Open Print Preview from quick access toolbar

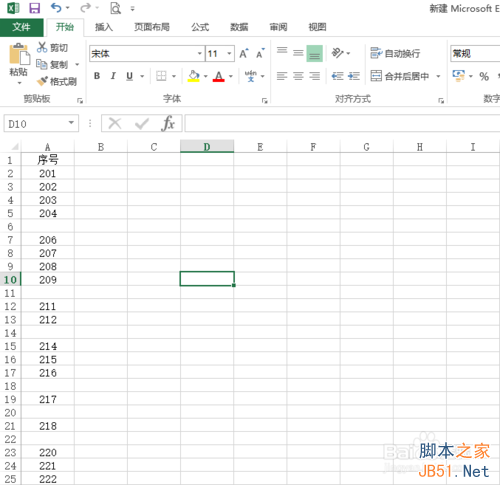[115, 8]
